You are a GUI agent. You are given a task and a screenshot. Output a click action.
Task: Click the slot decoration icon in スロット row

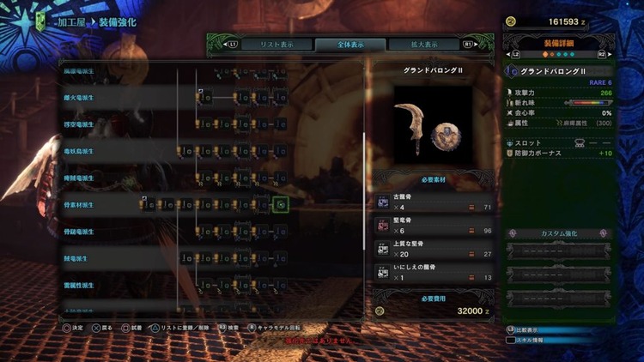click(x=580, y=143)
